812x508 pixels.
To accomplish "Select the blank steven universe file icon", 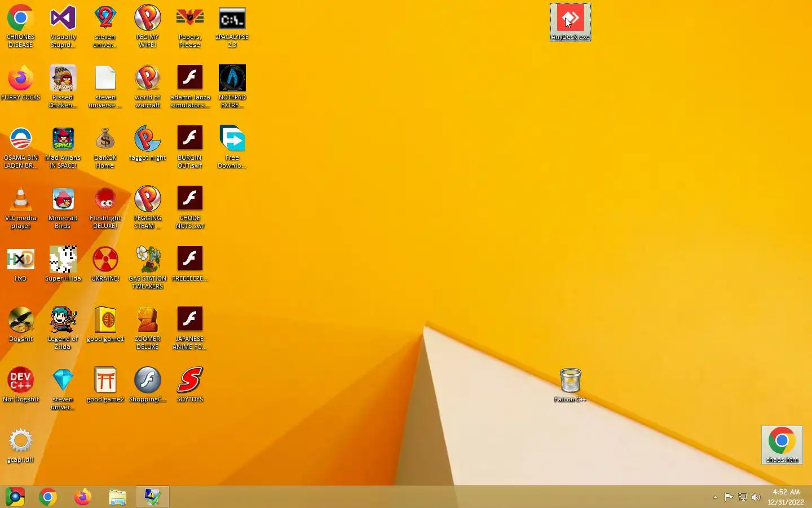I will click(105, 86).
